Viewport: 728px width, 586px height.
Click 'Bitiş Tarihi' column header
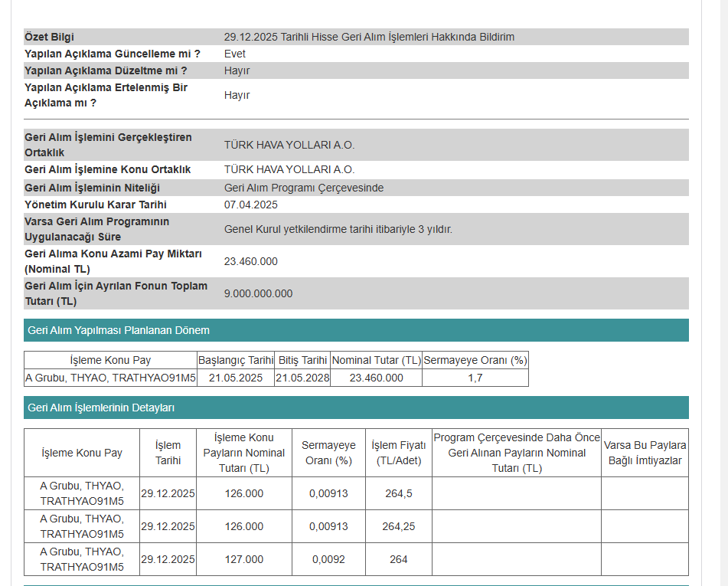[x=302, y=360]
